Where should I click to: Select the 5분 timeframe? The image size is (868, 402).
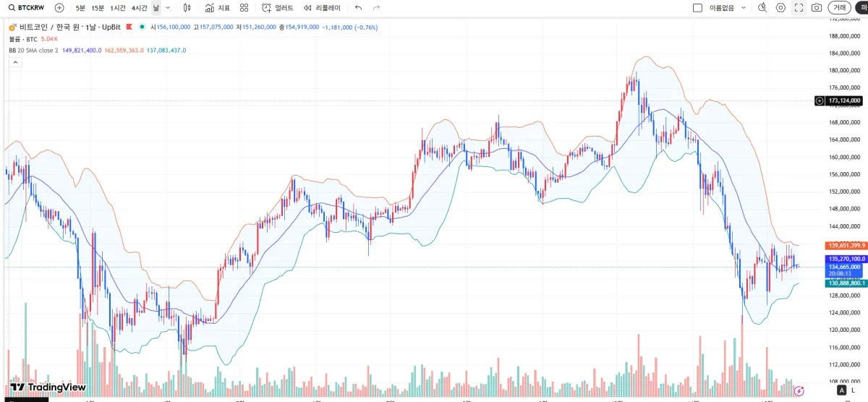point(80,8)
